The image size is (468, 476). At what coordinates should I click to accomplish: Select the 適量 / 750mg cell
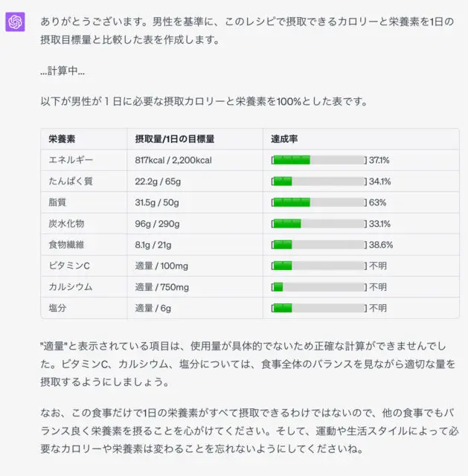click(162, 287)
